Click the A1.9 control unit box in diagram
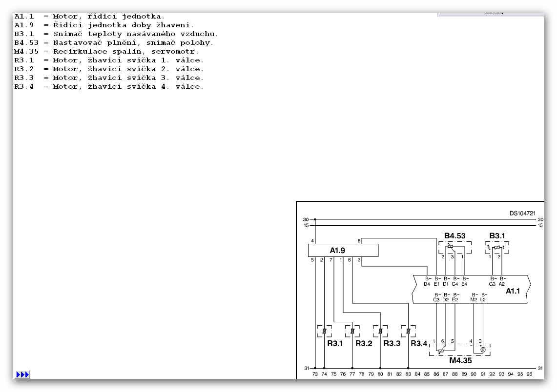This screenshot has width=557, height=392. tap(343, 250)
